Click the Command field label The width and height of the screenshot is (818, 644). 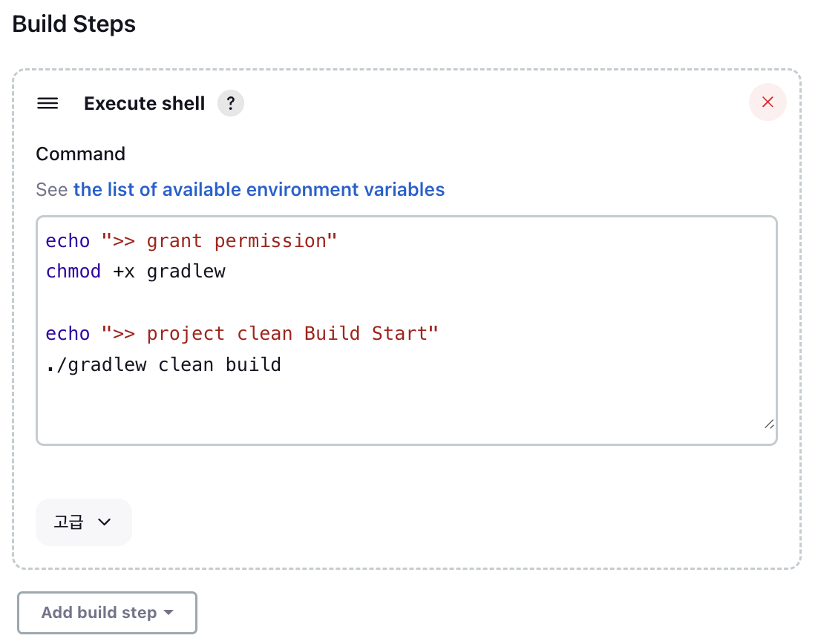(x=80, y=154)
